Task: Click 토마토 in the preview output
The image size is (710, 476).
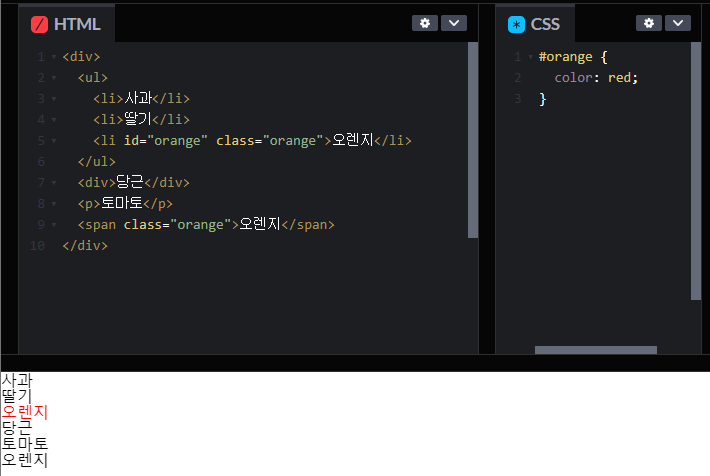Action: (24, 443)
